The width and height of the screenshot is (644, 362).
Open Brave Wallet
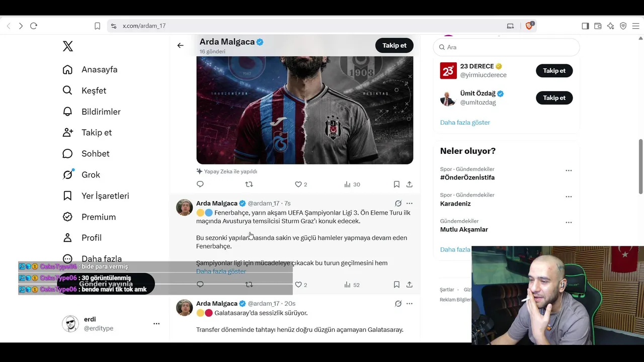pos(598,26)
